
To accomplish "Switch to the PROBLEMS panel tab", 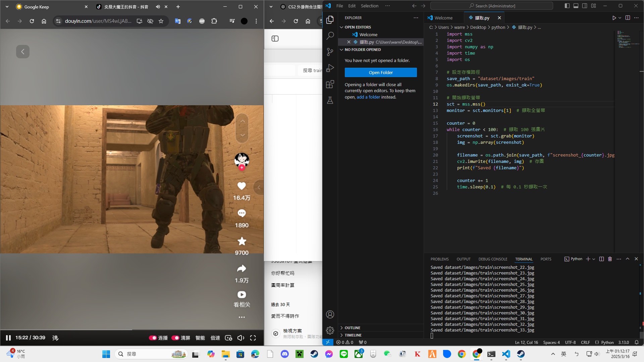I will [x=439, y=259].
